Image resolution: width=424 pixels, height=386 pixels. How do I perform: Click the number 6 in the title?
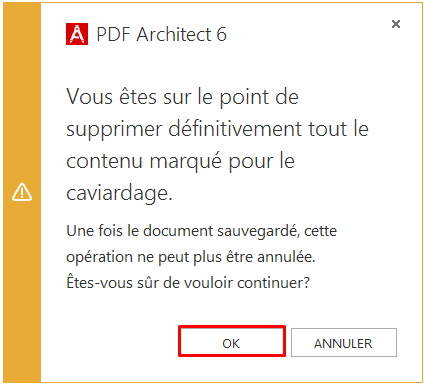coord(222,35)
